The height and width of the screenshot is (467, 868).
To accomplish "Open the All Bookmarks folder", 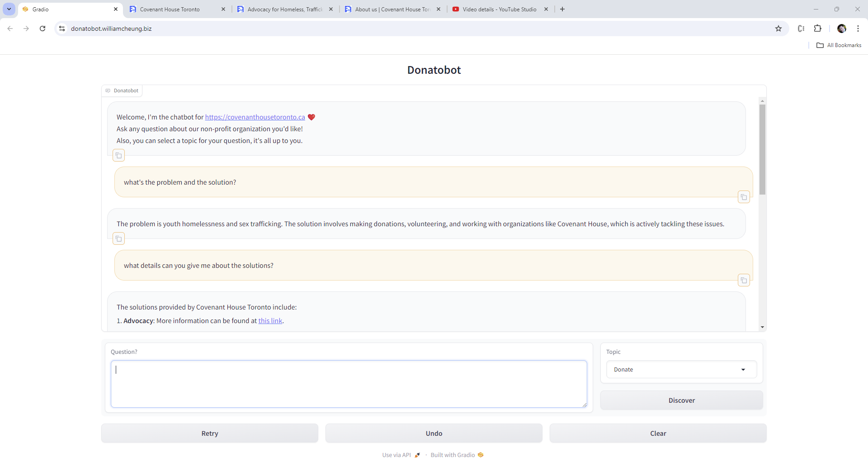I will (839, 45).
